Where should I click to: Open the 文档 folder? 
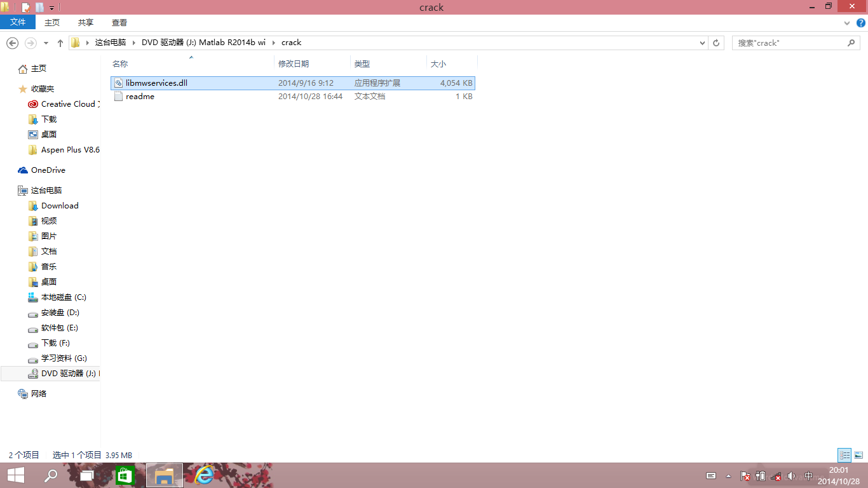[49, 252]
